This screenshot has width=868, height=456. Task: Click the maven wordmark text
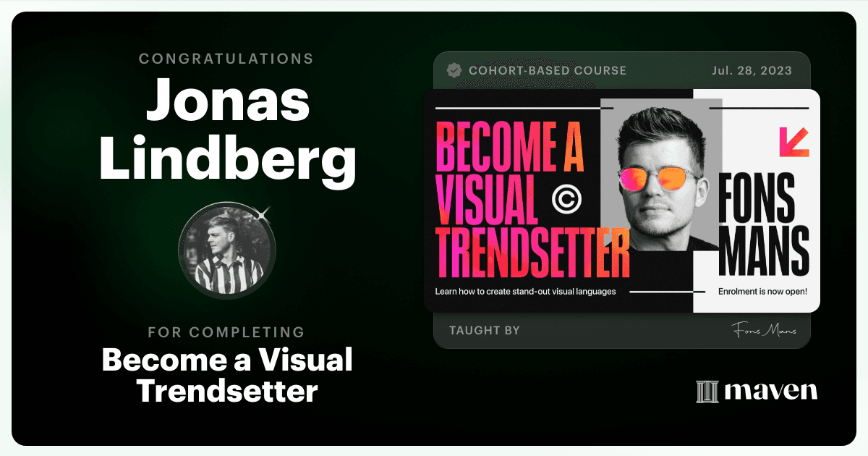click(x=771, y=392)
